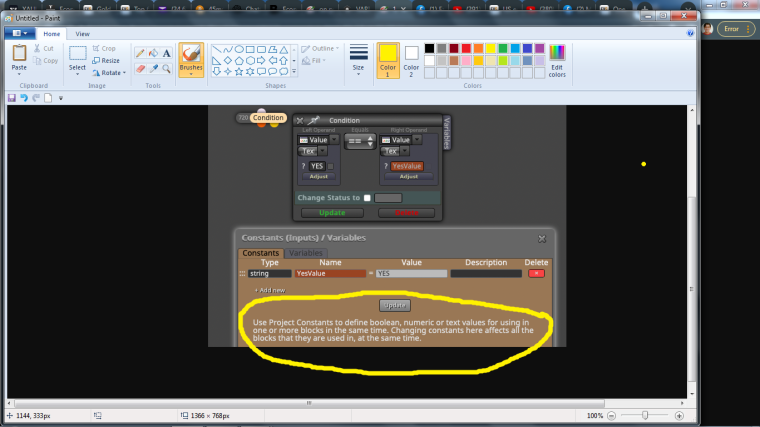Open the shape Fill dropdown
Screen dimensions: 760x427
click(x=314, y=61)
